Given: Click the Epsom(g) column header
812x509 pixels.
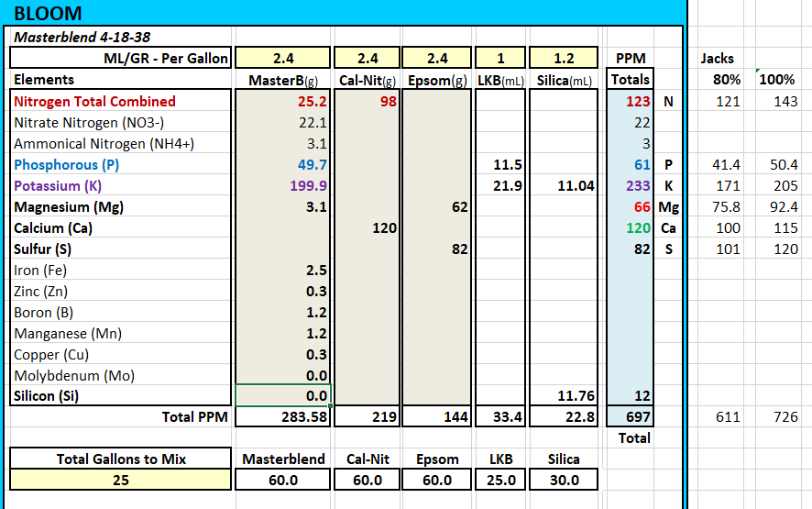Looking at the screenshot, I should coord(436,81).
